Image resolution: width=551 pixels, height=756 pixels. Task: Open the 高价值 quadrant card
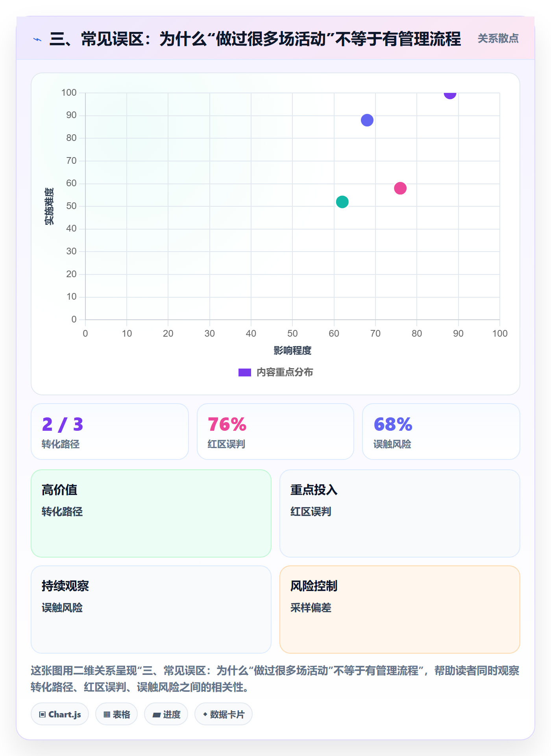151,513
